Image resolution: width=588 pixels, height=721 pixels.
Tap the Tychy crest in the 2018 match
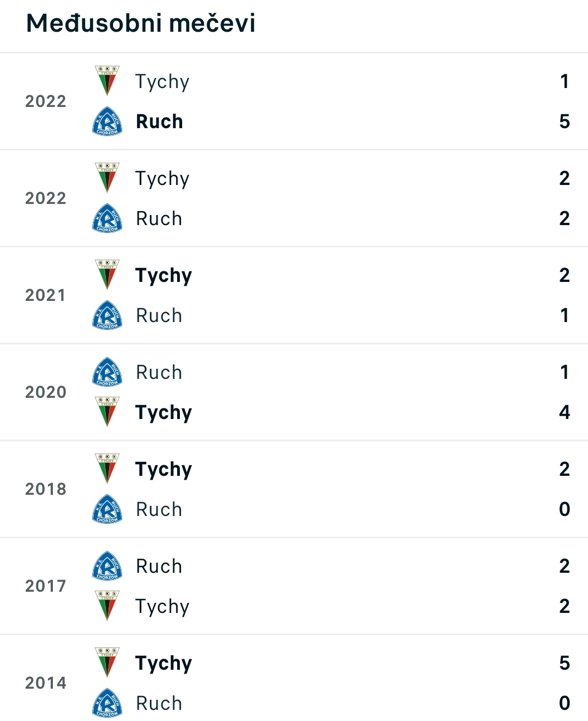tap(107, 469)
